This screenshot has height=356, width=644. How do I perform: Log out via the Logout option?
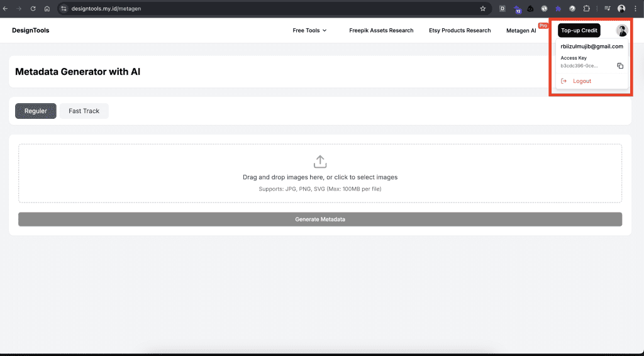[x=581, y=81]
